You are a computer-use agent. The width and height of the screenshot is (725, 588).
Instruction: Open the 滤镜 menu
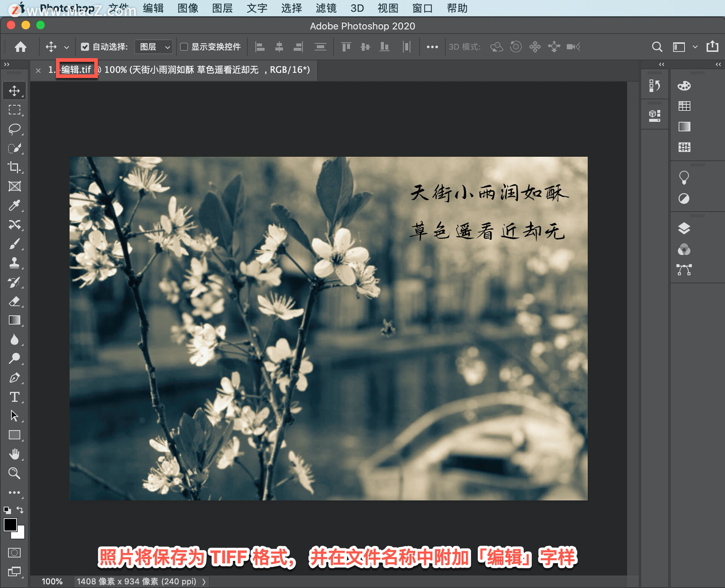326,8
